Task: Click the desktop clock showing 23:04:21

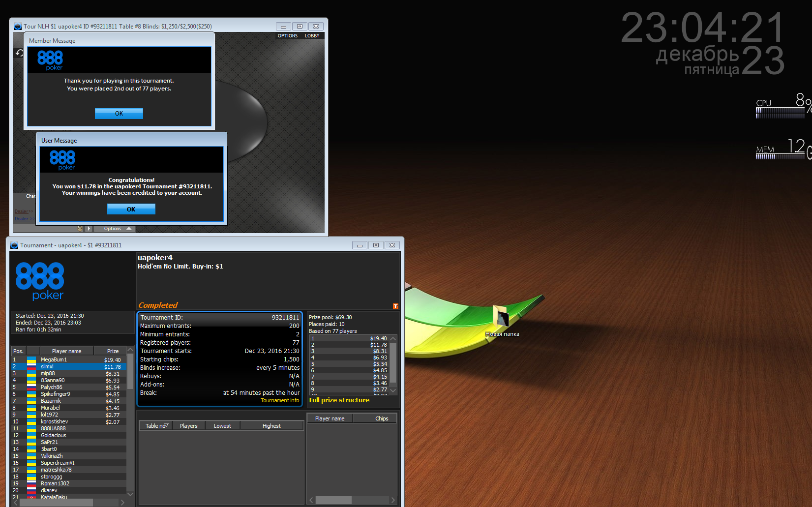Action: point(703,28)
